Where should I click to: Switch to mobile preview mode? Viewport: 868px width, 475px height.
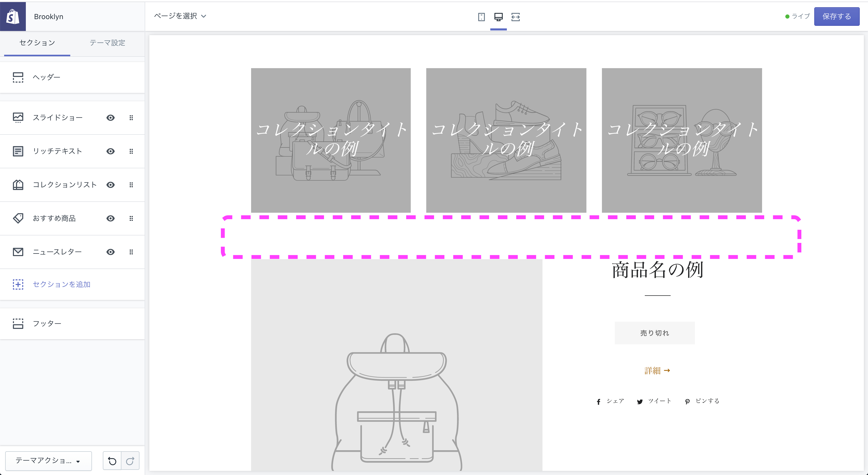481,17
